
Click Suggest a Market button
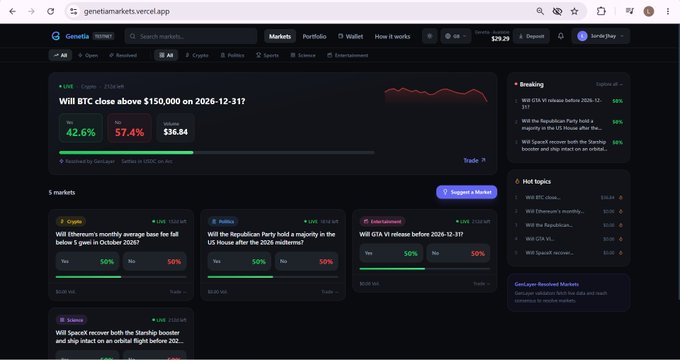(467, 192)
